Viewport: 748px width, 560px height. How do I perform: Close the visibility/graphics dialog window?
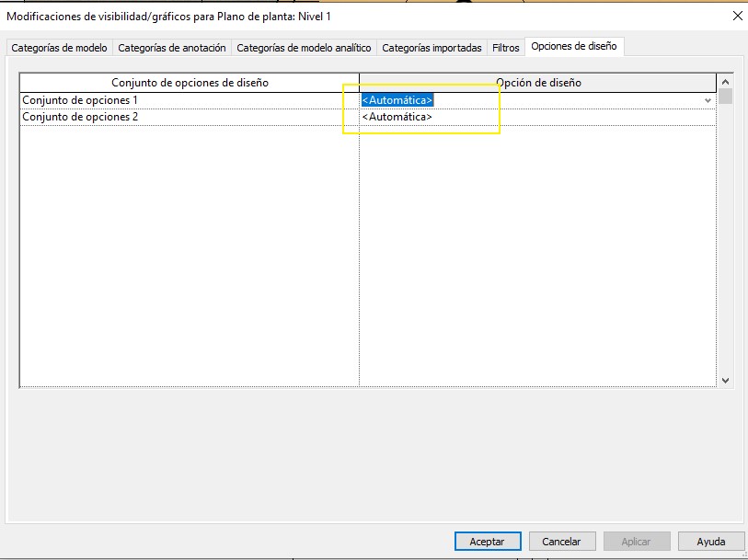pos(735,16)
